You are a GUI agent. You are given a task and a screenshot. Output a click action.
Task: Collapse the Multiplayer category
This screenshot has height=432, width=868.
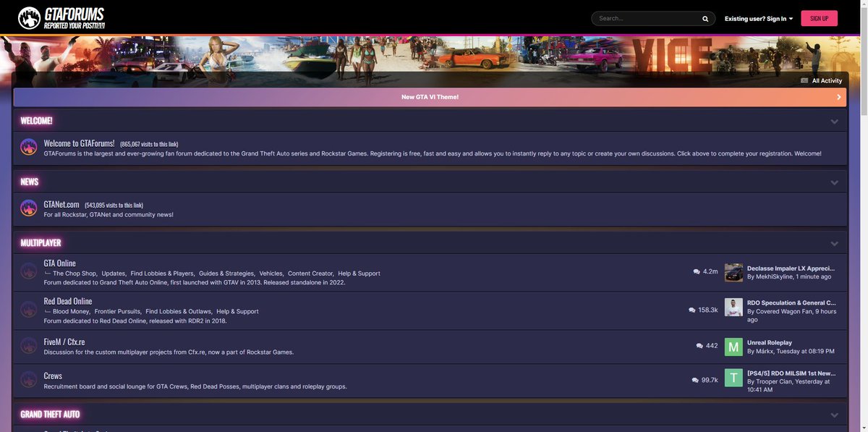pos(834,243)
